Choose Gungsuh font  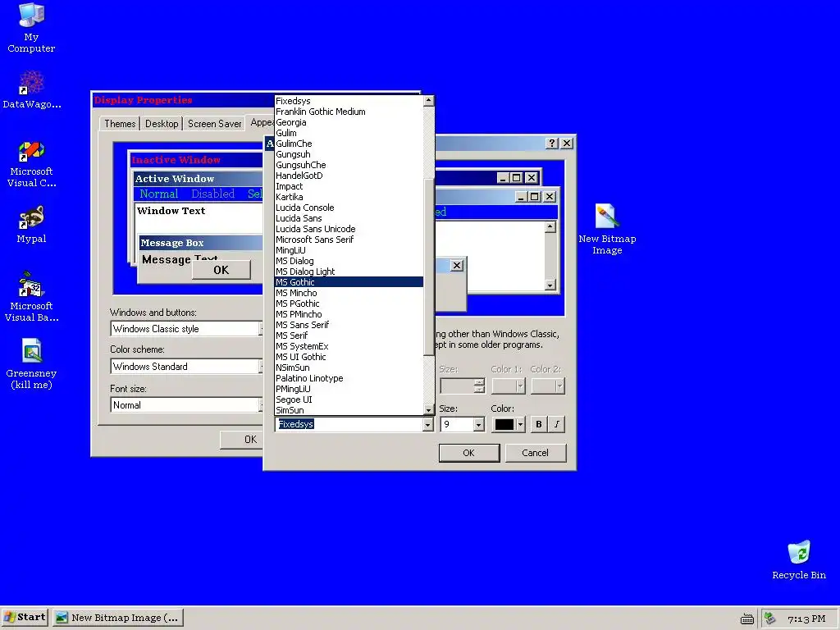pos(349,154)
